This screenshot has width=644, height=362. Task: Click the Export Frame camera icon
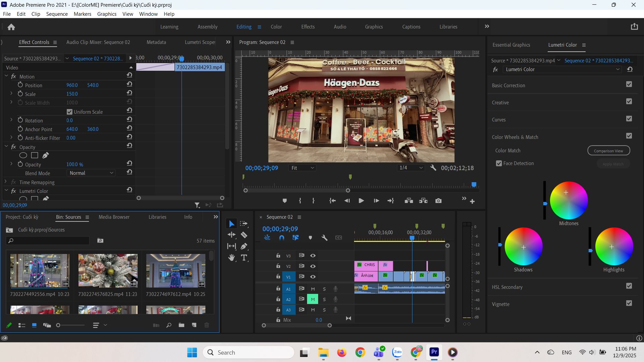pyautogui.click(x=438, y=201)
